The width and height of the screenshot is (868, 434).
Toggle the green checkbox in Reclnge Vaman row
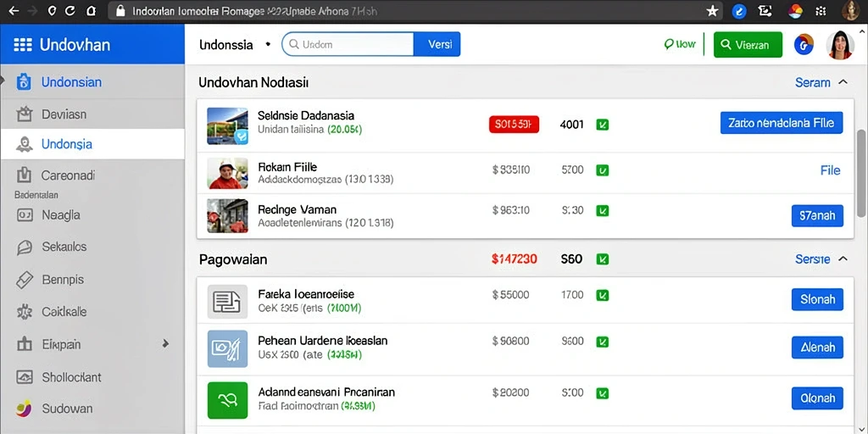[603, 210]
